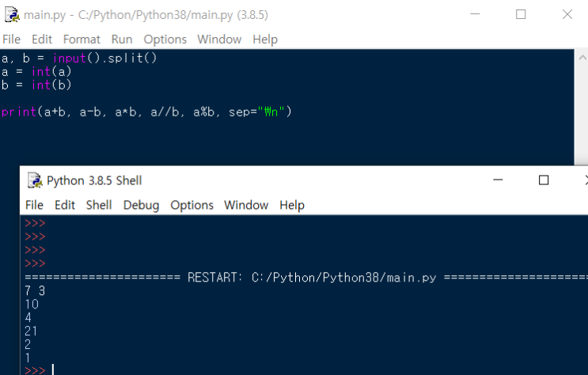Open the Shell menu
The image size is (588, 375).
(x=99, y=205)
